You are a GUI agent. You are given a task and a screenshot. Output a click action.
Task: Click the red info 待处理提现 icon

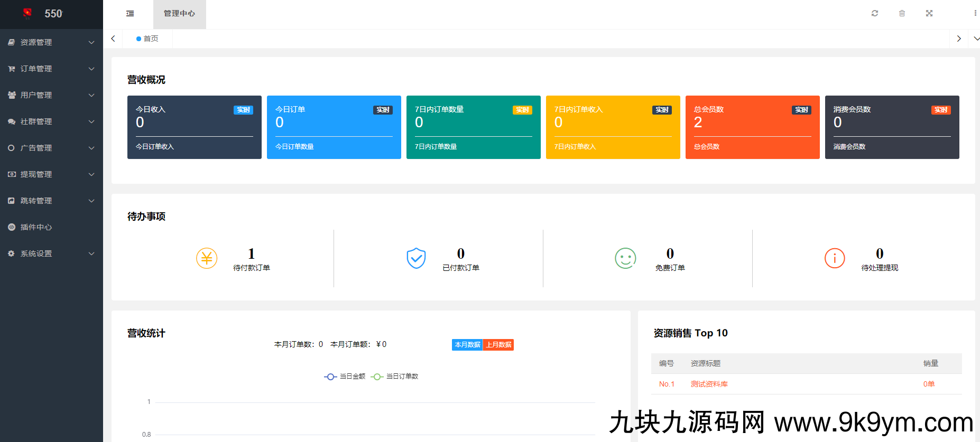tap(835, 258)
